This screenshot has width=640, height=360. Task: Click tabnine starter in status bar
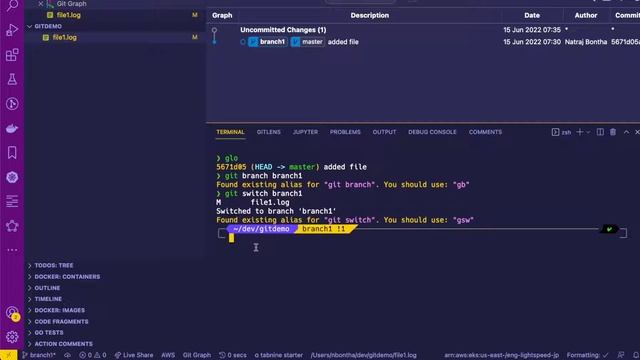click(x=278, y=355)
